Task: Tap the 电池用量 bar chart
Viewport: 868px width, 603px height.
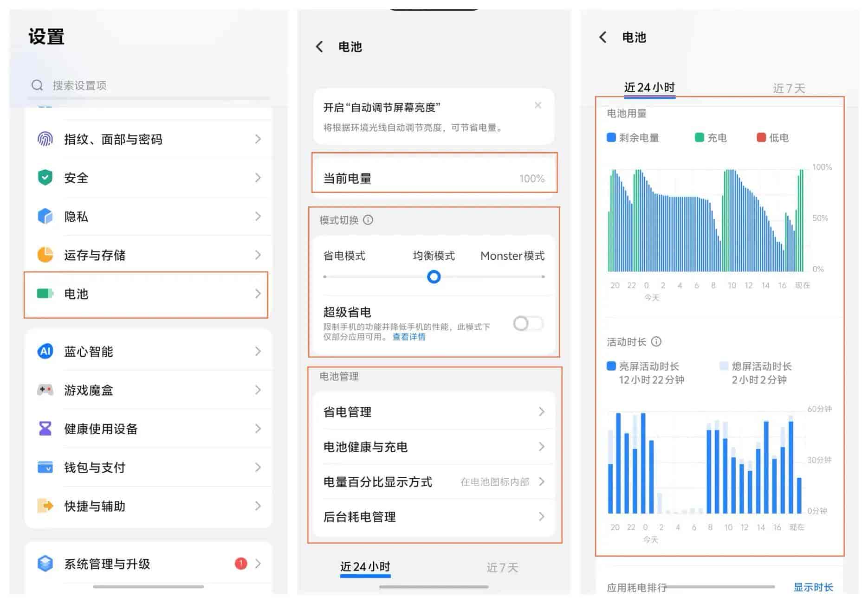Action: coord(706,220)
